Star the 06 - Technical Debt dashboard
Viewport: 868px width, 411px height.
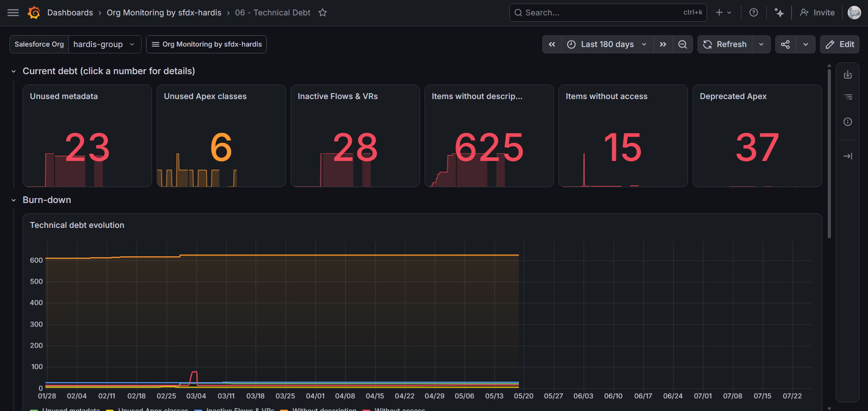tap(323, 13)
